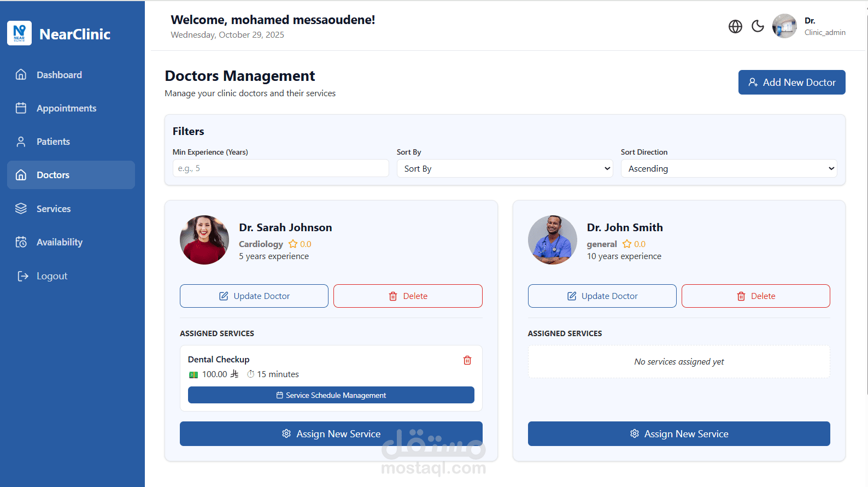Image resolution: width=868 pixels, height=487 pixels.
Task: Click the Doctors Management heading
Action: click(x=240, y=75)
